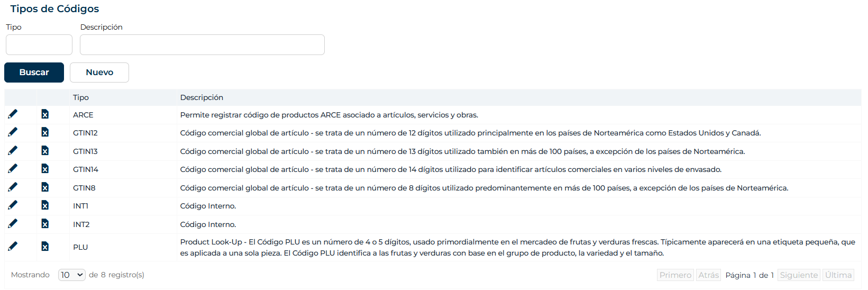Jump to the Última page

pos(838,275)
